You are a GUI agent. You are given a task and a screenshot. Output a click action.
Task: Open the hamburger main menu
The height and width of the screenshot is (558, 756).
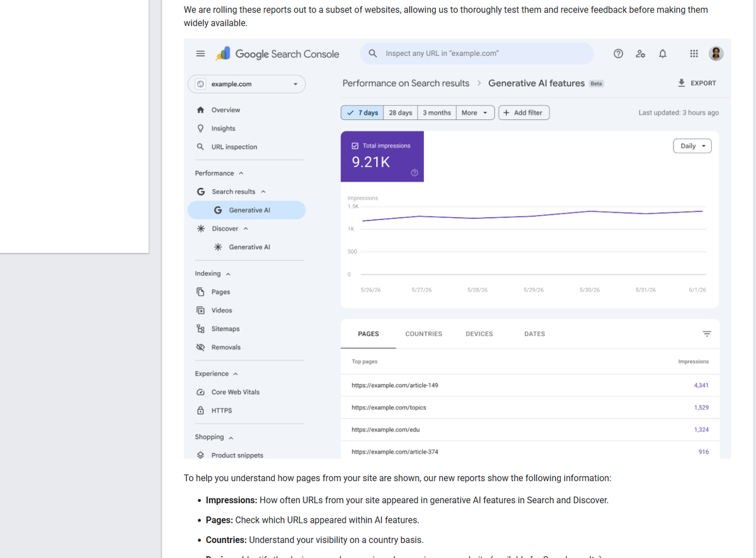point(200,54)
